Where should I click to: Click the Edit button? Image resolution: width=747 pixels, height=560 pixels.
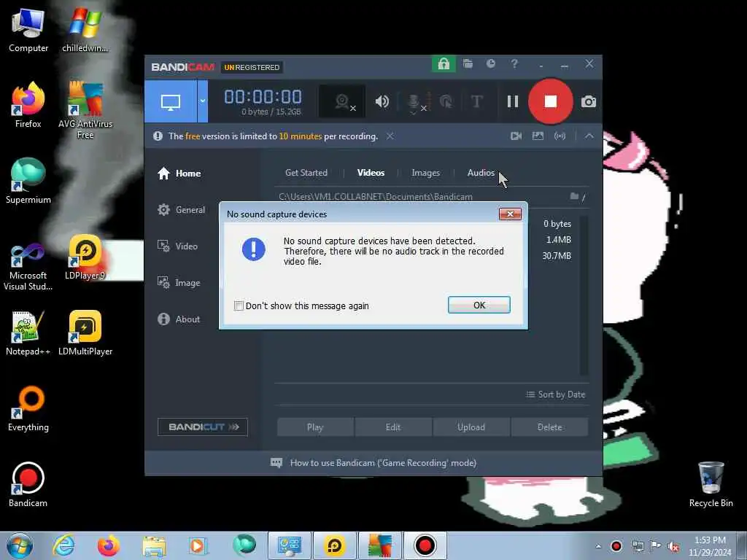point(393,427)
